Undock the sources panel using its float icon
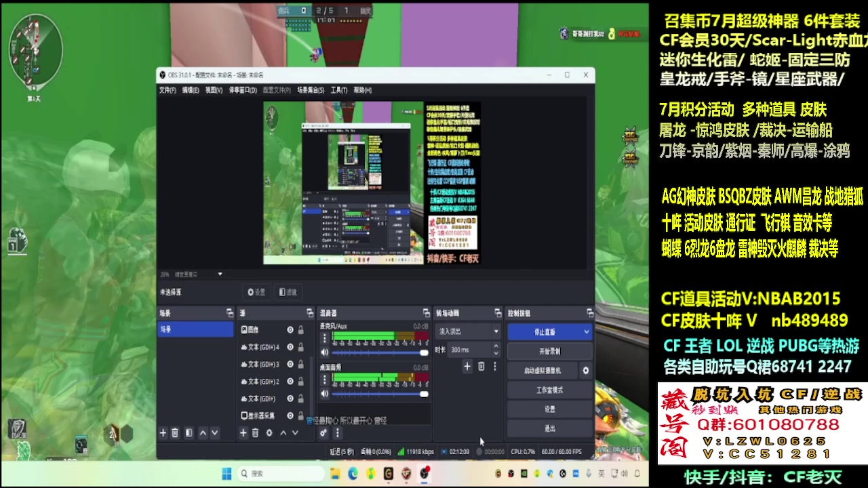868x488 pixels. pyautogui.click(x=310, y=313)
